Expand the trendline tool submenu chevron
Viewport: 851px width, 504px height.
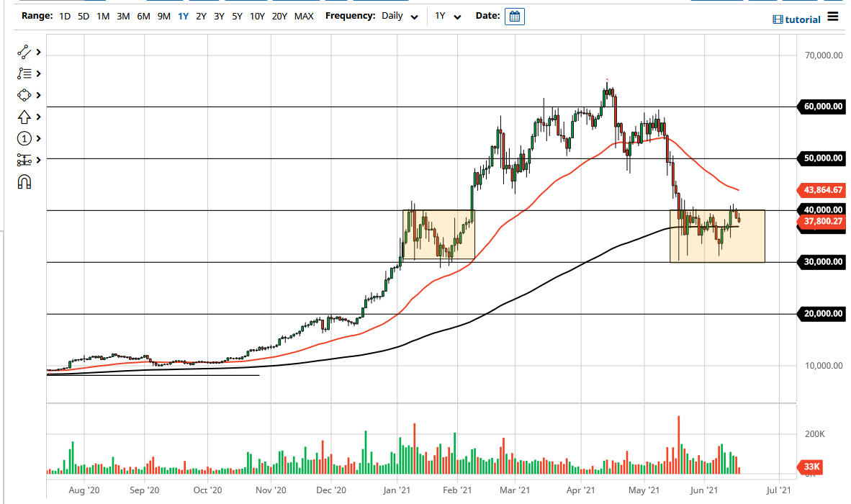click(37, 52)
